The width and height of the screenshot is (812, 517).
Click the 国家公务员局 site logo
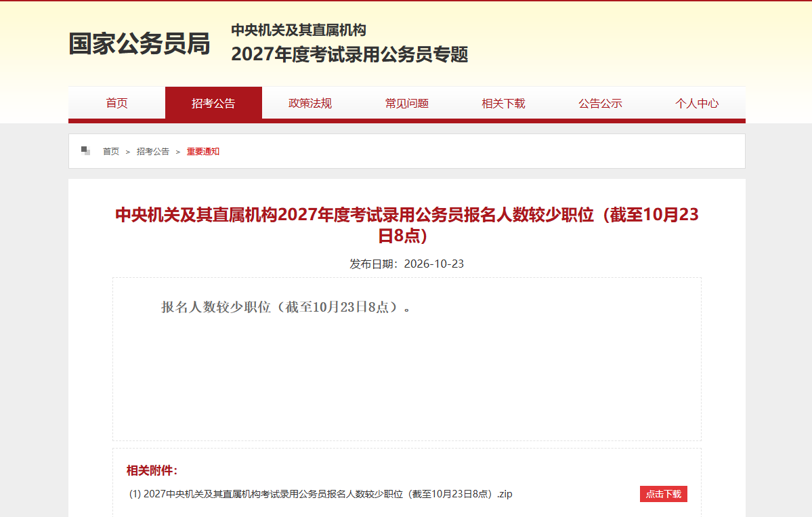(x=140, y=43)
